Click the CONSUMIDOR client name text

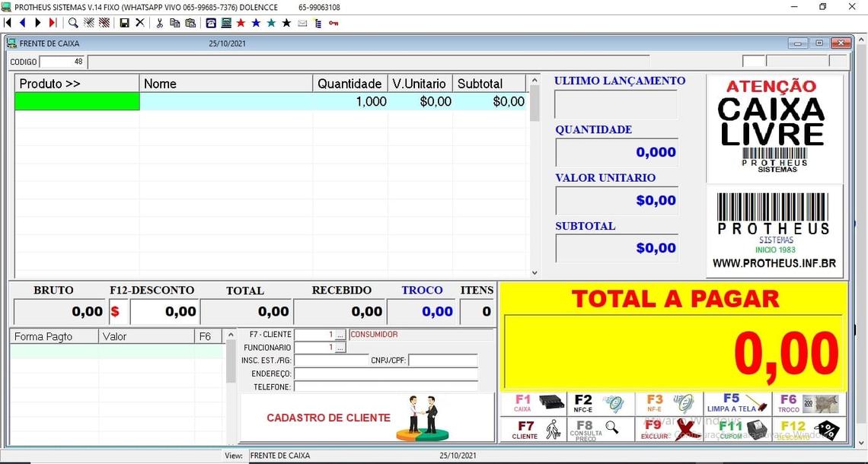point(374,335)
